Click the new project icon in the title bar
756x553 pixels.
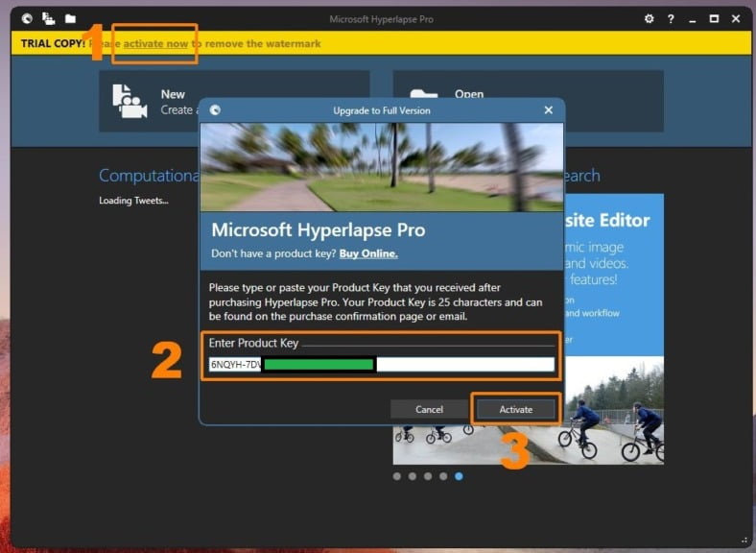tap(48, 18)
